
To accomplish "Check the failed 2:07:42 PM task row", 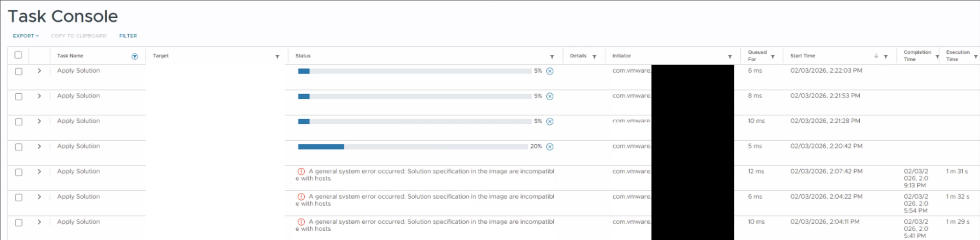I will [x=19, y=172].
